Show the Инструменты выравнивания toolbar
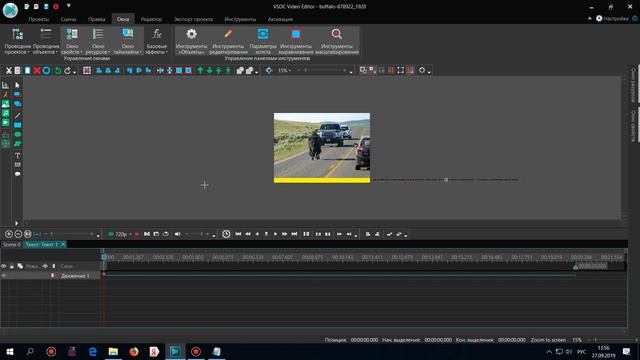Image resolution: width=640 pixels, height=360 pixels. (x=296, y=41)
